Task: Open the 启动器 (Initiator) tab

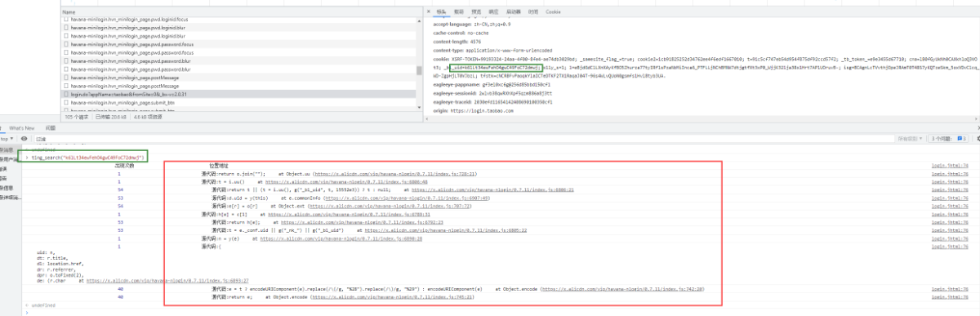Action: click(x=514, y=12)
